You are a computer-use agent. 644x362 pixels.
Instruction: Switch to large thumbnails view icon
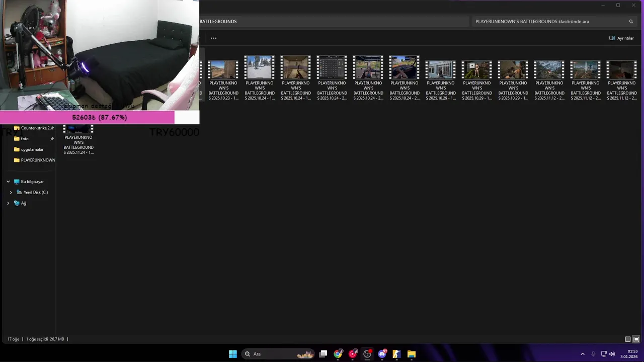pyautogui.click(x=636, y=339)
